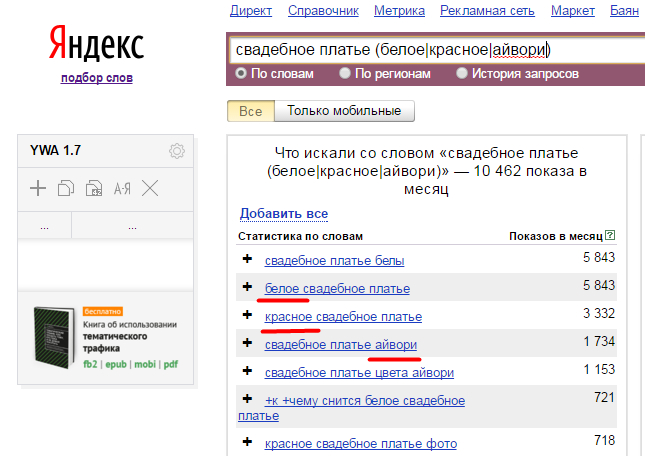This screenshot has width=645, height=456.
Task: Click the YWA copy list icon
Action: pos(66,188)
